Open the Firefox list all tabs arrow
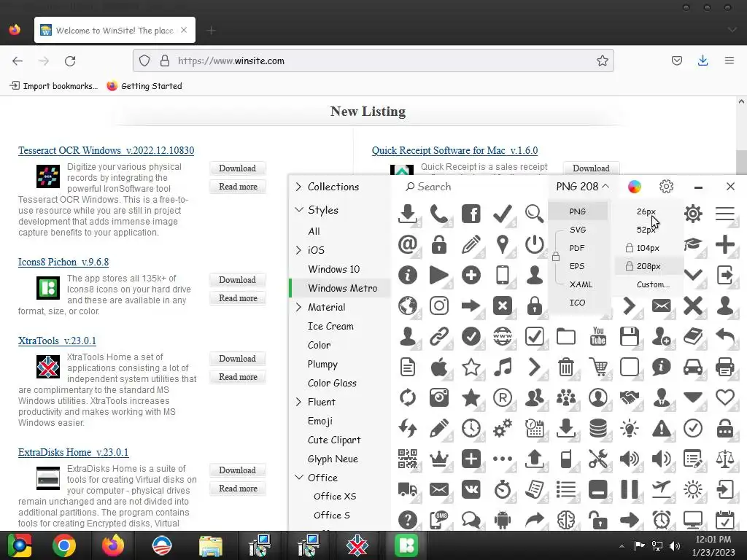747x560 pixels. coord(732,30)
